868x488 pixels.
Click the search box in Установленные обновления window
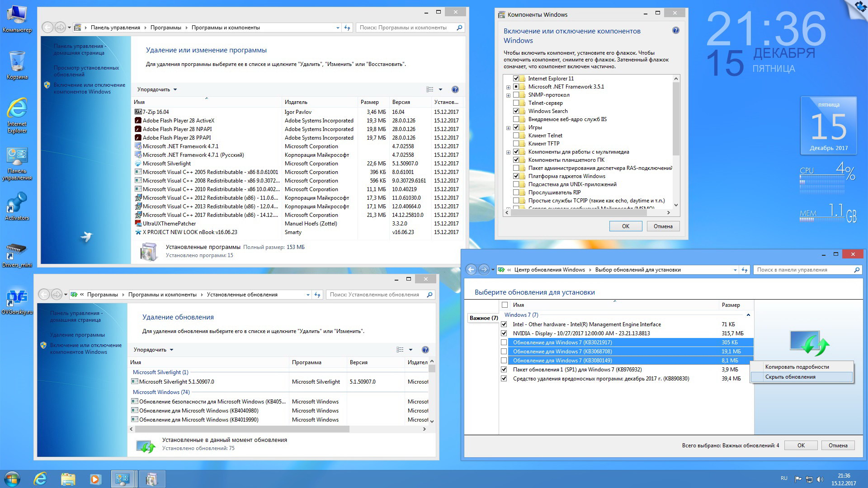(374, 295)
